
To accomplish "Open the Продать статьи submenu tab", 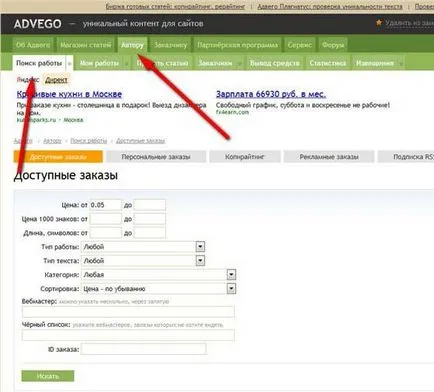I will point(162,63).
